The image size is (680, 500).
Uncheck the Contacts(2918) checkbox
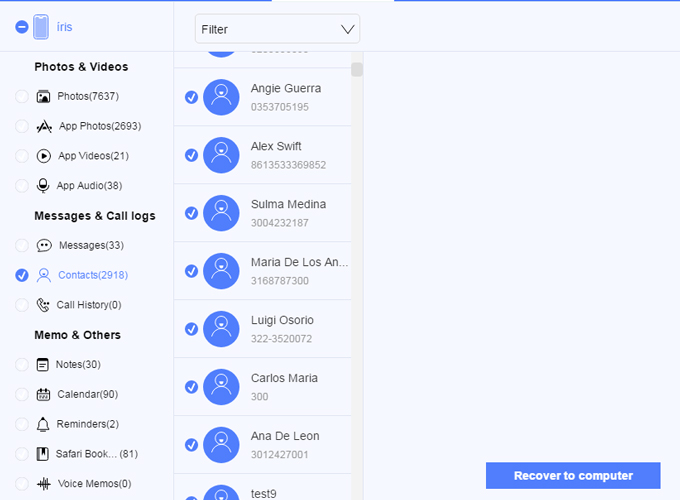[22, 275]
